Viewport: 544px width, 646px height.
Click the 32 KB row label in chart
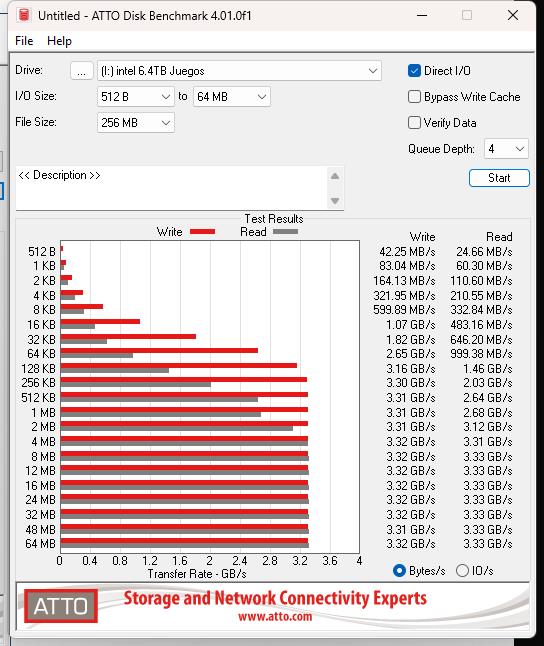[x=41, y=340]
